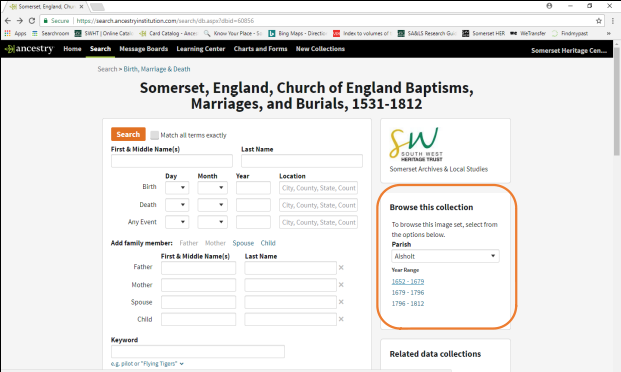The width and height of the screenshot is (621, 372).
Task: Add a Father family member
Action: click(x=189, y=243)
